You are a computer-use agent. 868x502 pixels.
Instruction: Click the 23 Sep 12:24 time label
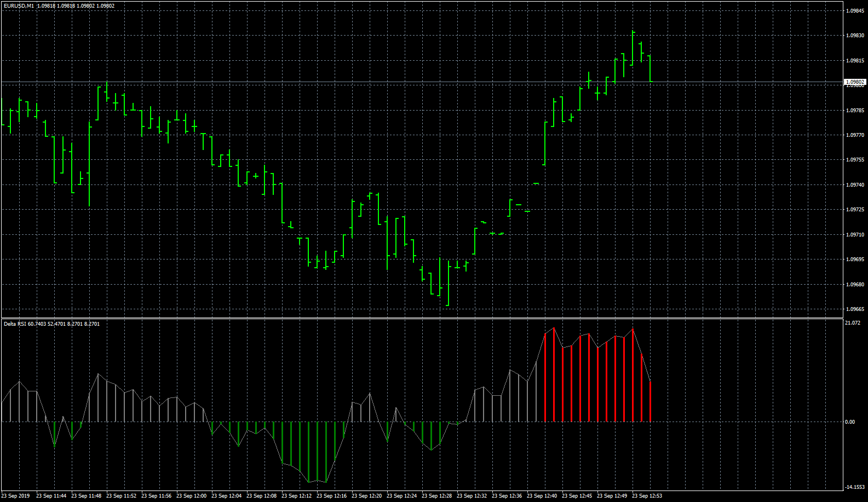pos(402,496)
